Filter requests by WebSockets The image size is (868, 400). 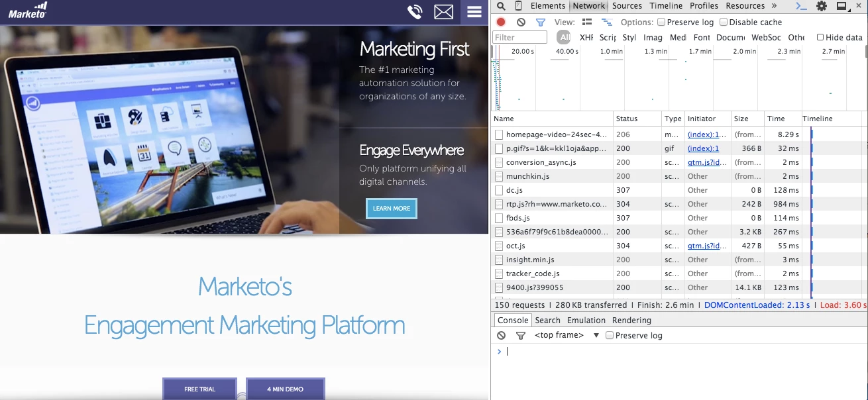point(766,38)
